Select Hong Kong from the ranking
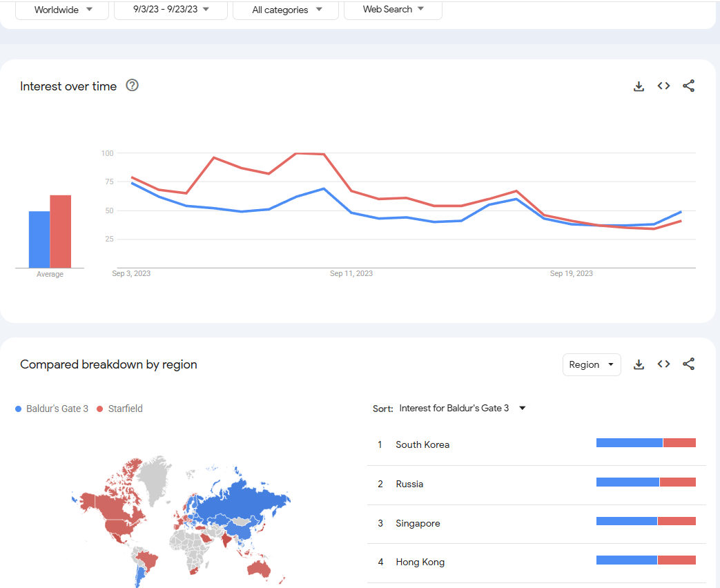 (420, 562)
